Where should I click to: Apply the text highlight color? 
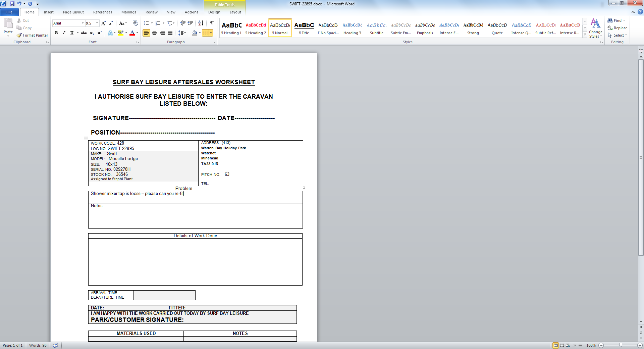tap(121, 33)
